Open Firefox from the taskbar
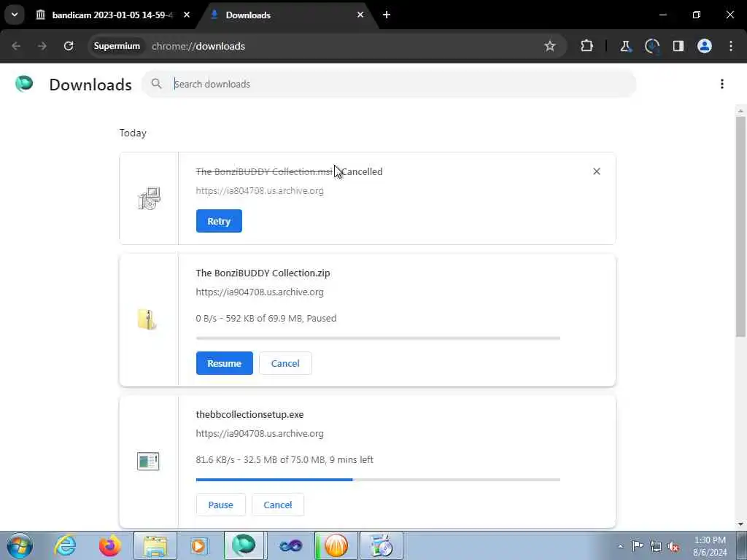Image resolution: width=747 pixels, height=560 pixels. tap(109, 545)
